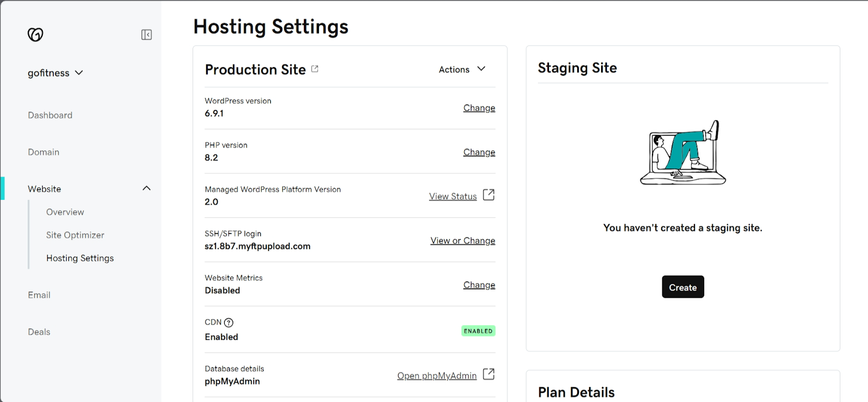
Task: Select the Website sidebar item
Action: 44,189
